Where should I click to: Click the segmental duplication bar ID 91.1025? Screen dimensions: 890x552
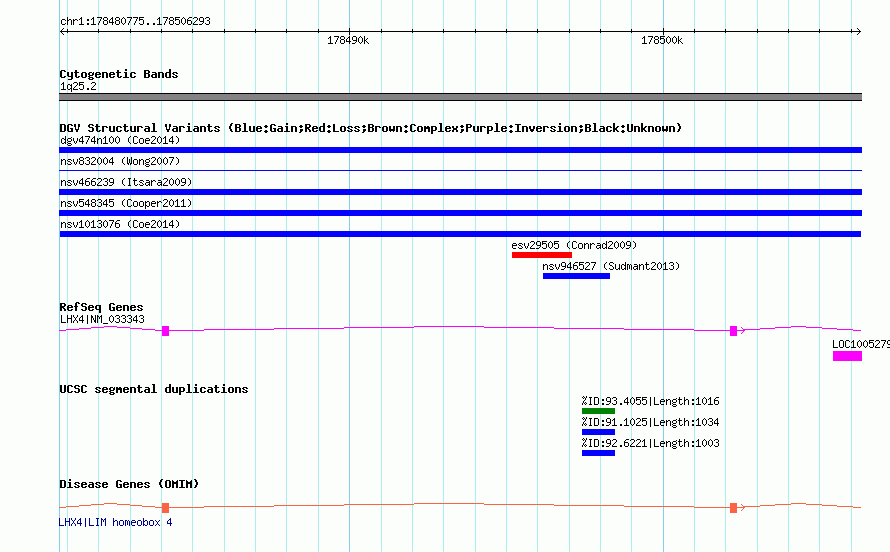598,432
